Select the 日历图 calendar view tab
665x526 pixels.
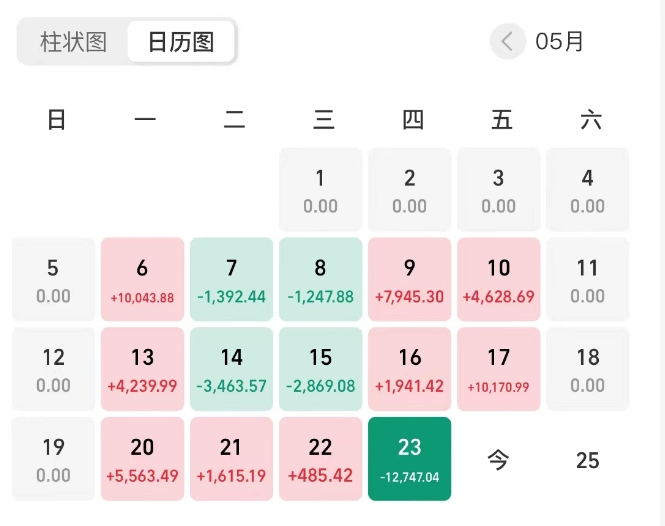181,42
